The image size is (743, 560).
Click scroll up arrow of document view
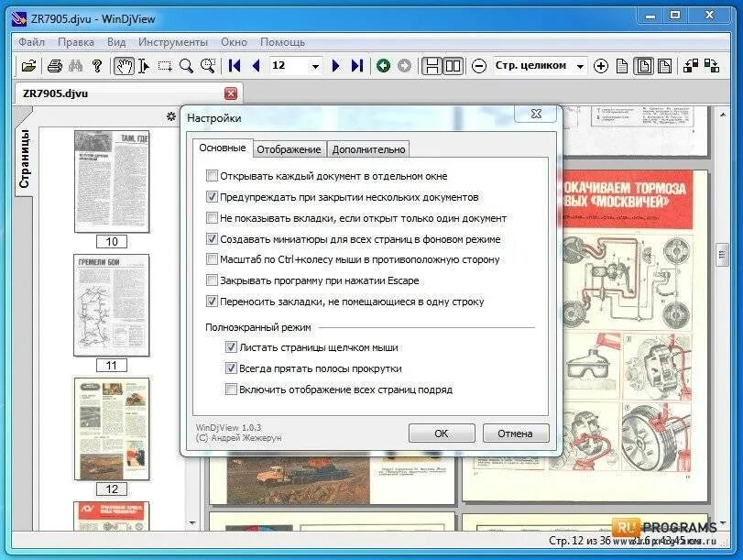pyautogui.click(x=722, y=115)
